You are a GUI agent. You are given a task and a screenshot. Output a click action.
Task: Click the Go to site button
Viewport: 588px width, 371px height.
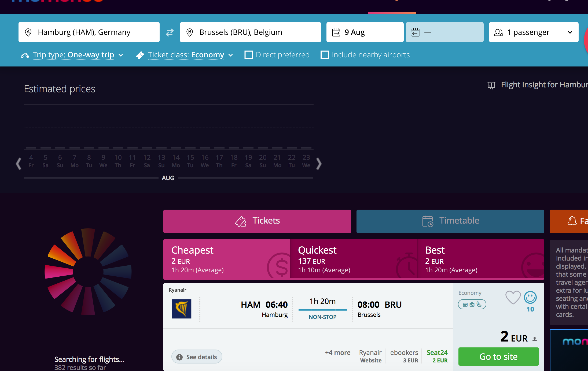click(498, 357)
